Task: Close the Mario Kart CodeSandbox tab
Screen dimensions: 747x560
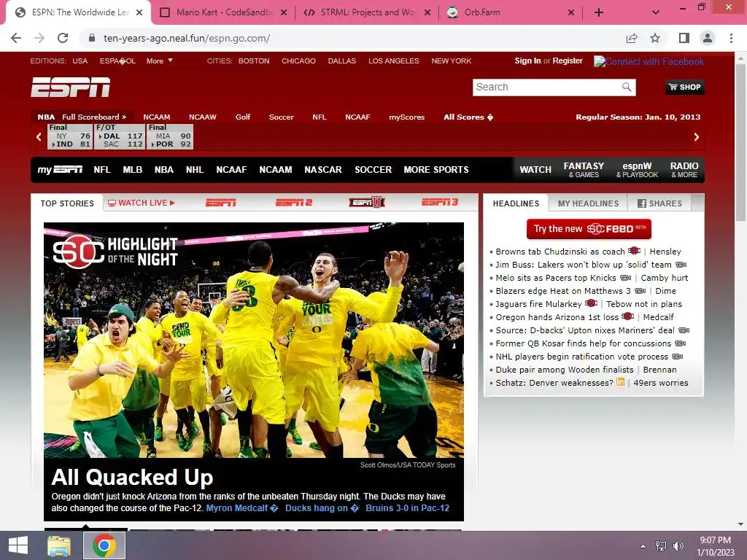Action: pos(284,12)
